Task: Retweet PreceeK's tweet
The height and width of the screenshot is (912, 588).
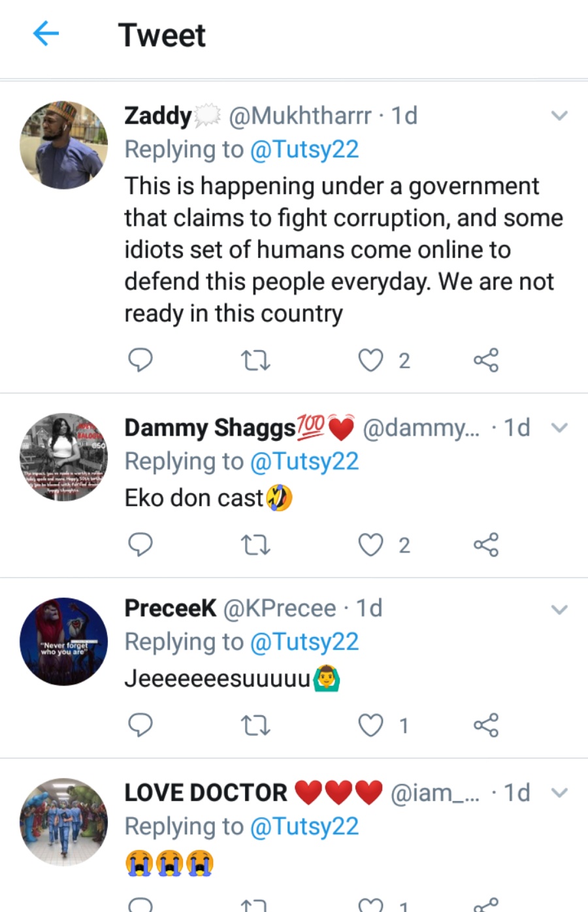Action: (255, 725)
